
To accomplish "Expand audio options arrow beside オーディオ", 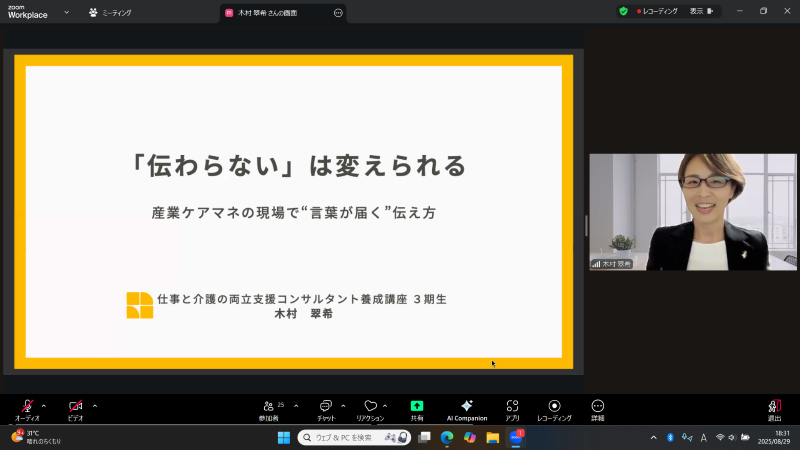I will pyautogui.click(x=43, y=405).
